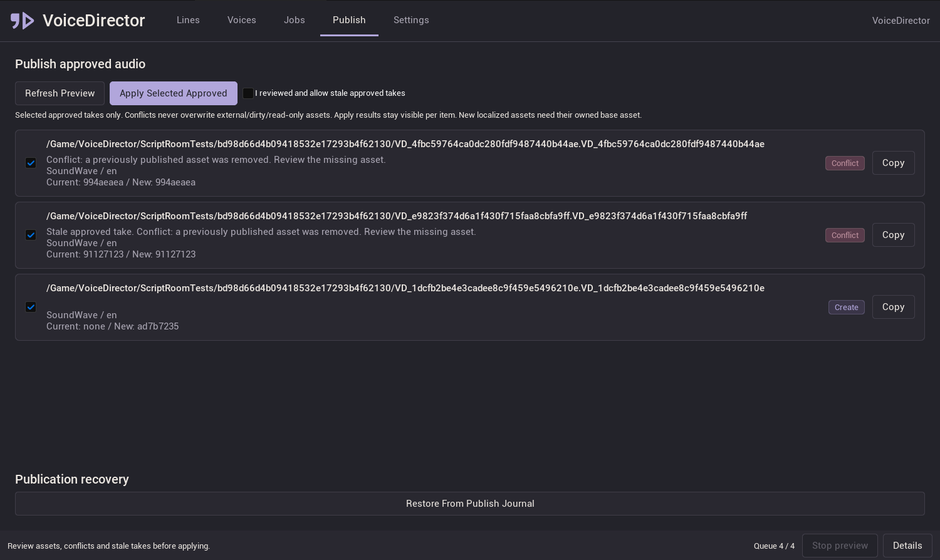This screenshot has height=560, width=940.
Task: Click "Current: none / New: ad7b7235" text
Action: [x=112, y=326]
